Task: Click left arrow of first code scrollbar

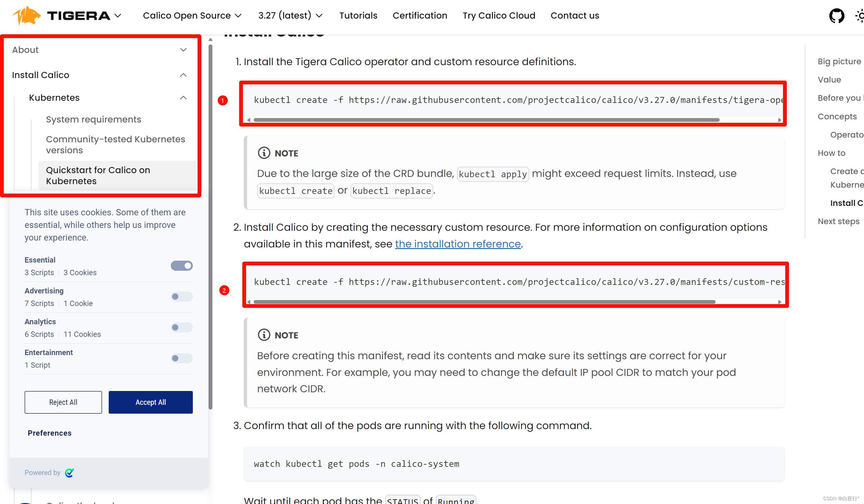Action: pyautogui.click(x=249, y=120)
